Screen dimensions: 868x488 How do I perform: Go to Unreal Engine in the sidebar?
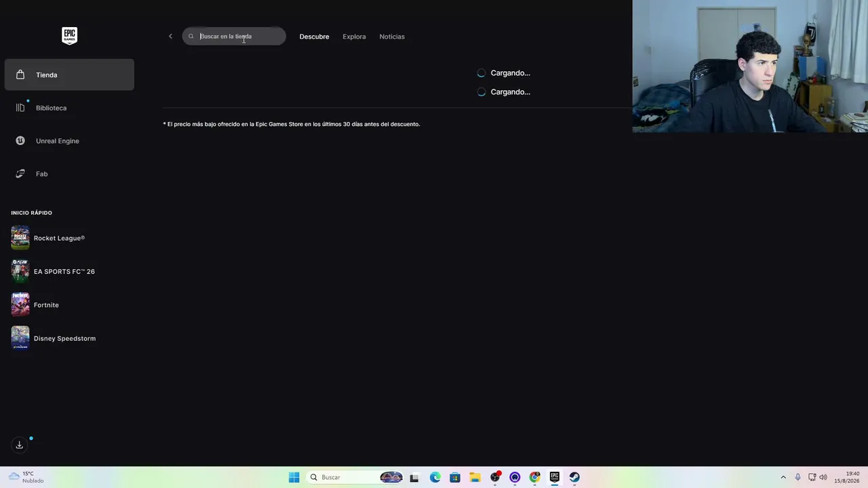click(x=69, y=141)
